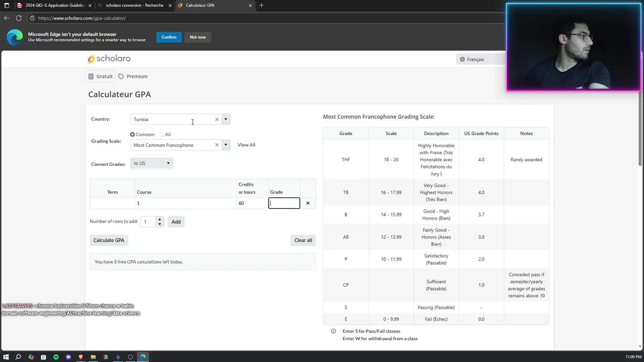The height and width of the screenshot is (362, 644).
Task: Remove course row 1 with X
Action: coord(308,203)
